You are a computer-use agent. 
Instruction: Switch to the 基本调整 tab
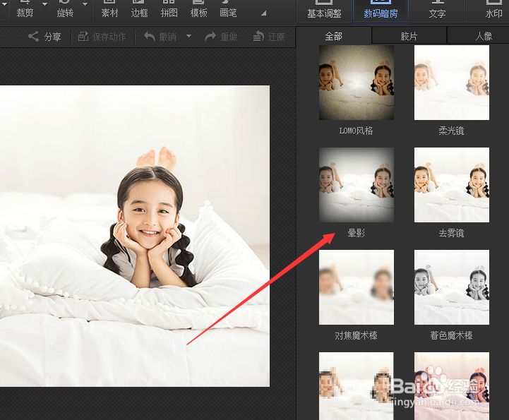pyautogui.click(x=324, y=11)
